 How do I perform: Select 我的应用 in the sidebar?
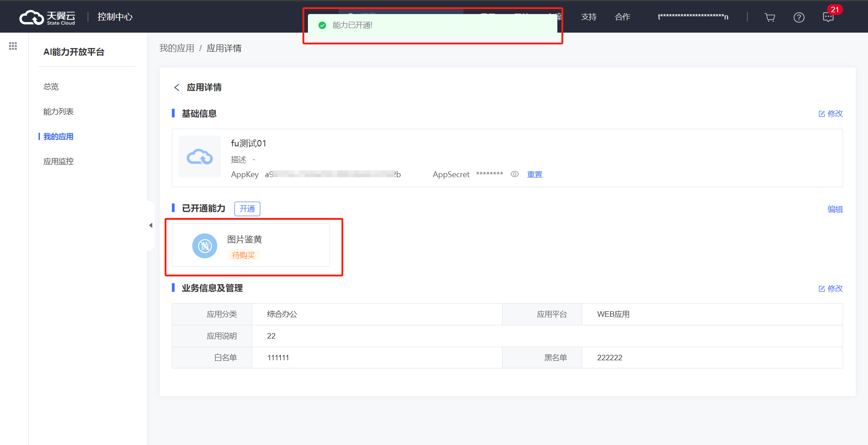point(59,136)
